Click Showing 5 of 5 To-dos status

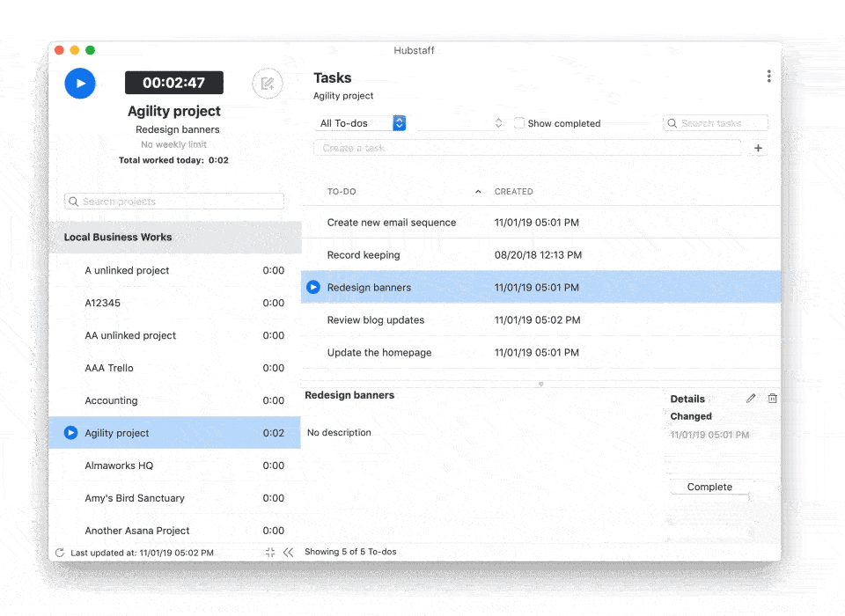click(350, 552)
